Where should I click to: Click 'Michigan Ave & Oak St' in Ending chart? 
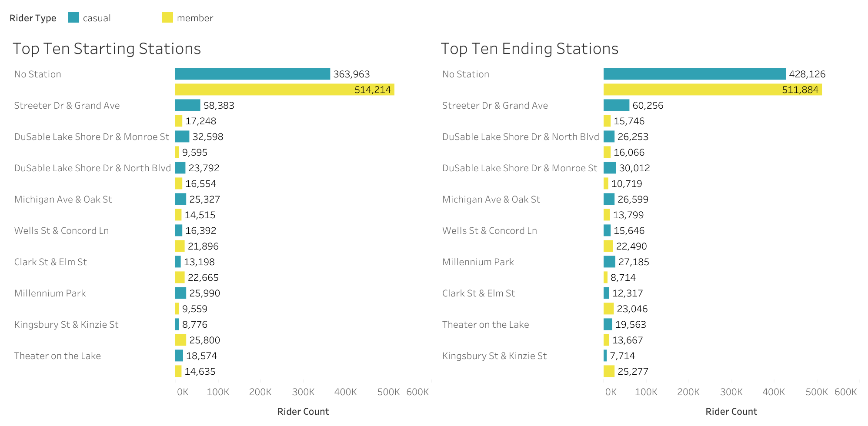[491, 200]
